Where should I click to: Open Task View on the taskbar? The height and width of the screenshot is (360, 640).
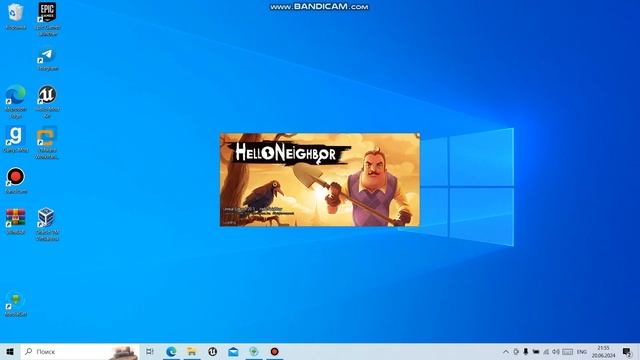point(150,351)
